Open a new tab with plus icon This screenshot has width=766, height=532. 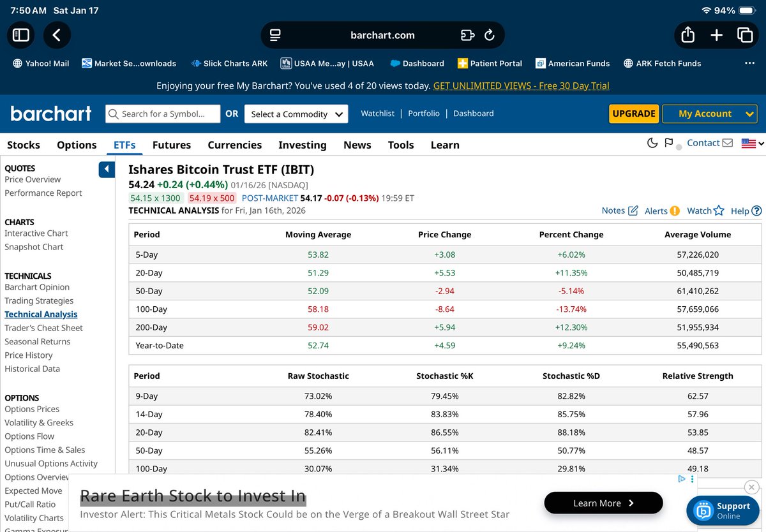click(716, 35)
